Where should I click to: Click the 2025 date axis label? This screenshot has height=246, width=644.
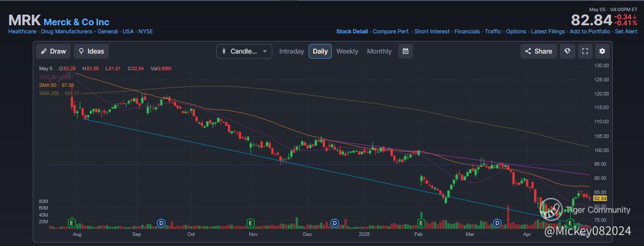(363, 234)
